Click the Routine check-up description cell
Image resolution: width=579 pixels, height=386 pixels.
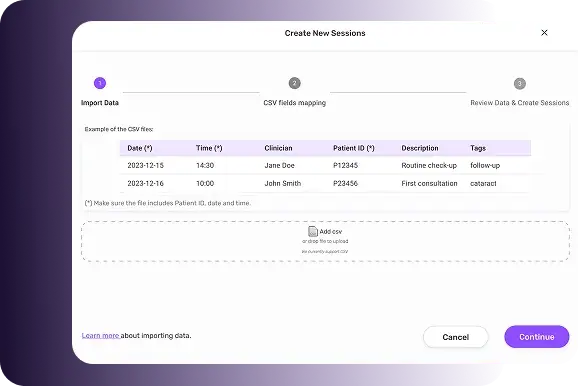pos(429,165)
